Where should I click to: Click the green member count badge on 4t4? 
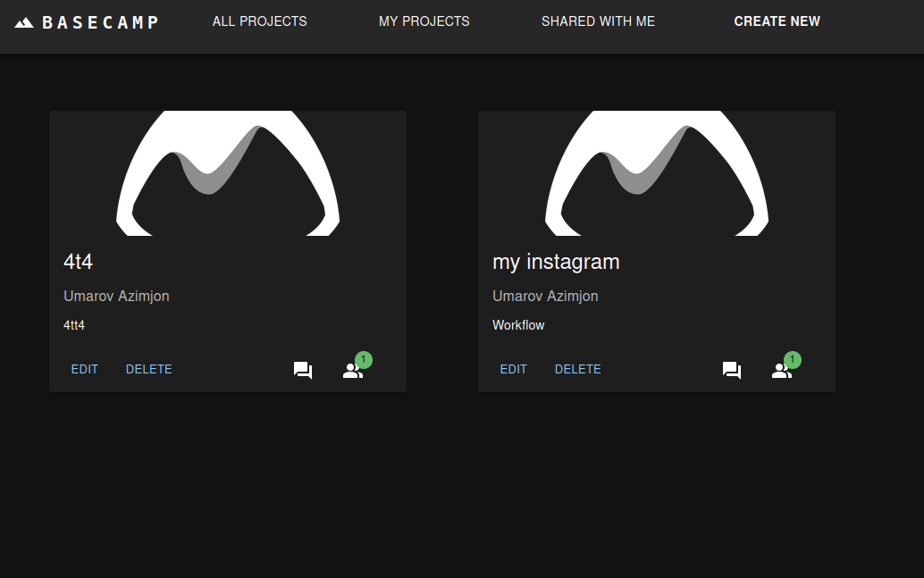(x=363, y=358)
